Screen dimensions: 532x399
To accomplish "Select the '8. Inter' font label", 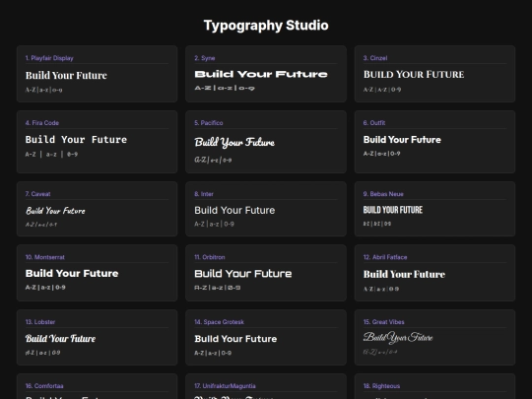I will pos(204,194).
